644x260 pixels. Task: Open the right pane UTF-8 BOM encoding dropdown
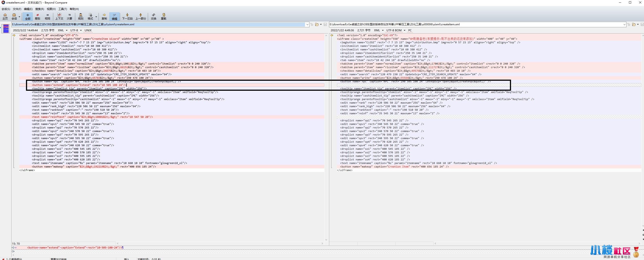(396, 30)
